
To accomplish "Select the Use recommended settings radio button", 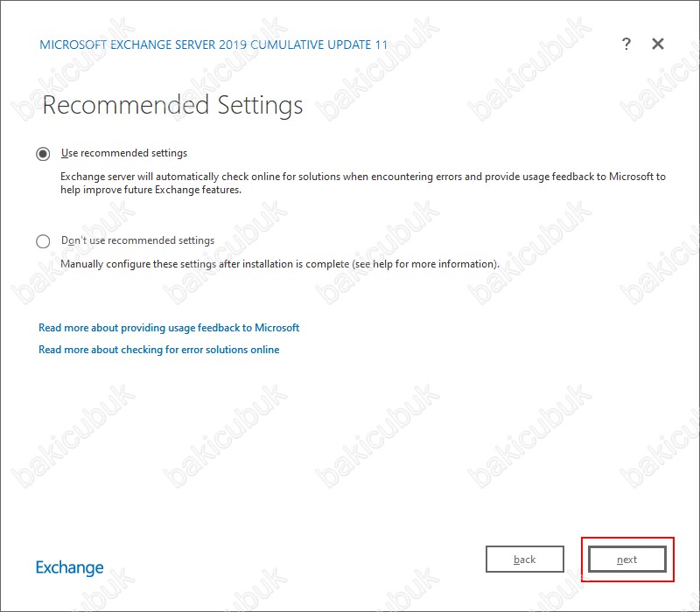I will tap(43, 154).
